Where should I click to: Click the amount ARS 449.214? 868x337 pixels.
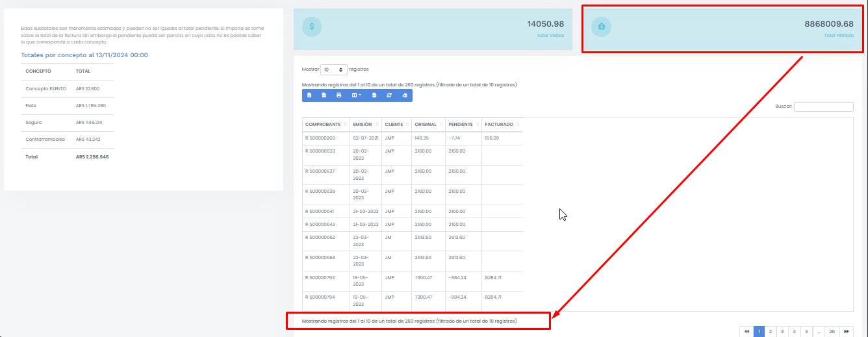point(89,122)
